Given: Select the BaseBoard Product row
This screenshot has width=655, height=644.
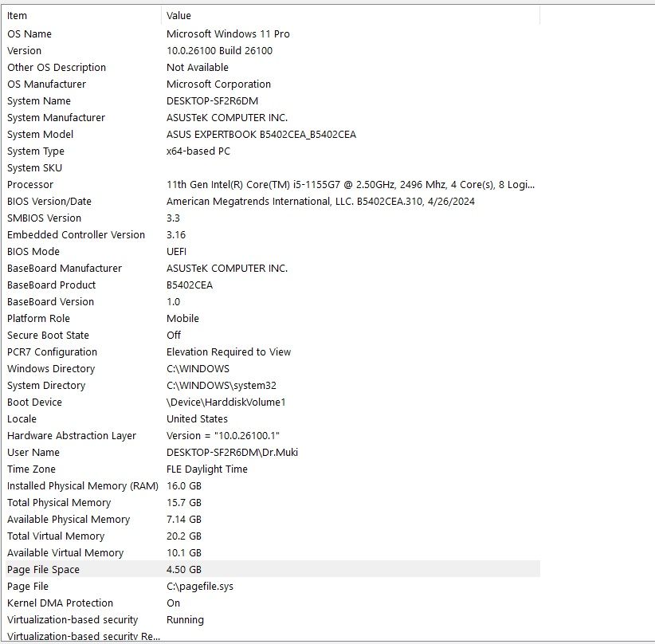Looking at the screenshot, I should [273, 285].
